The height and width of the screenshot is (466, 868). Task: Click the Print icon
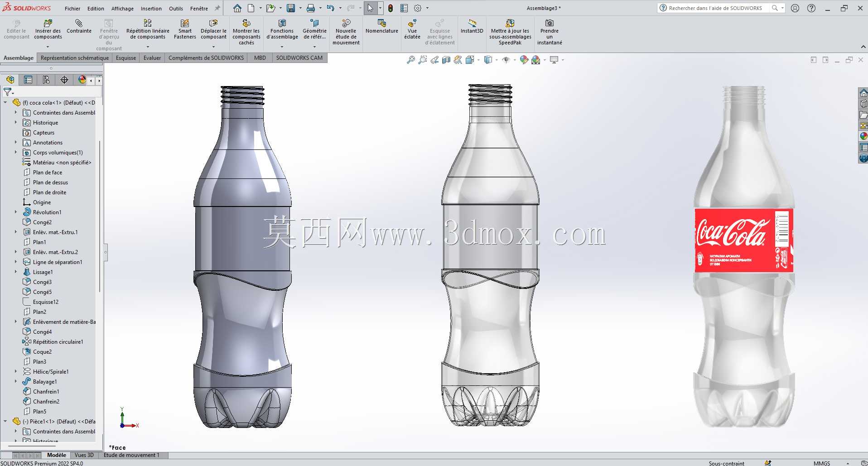tap(311, 8)
